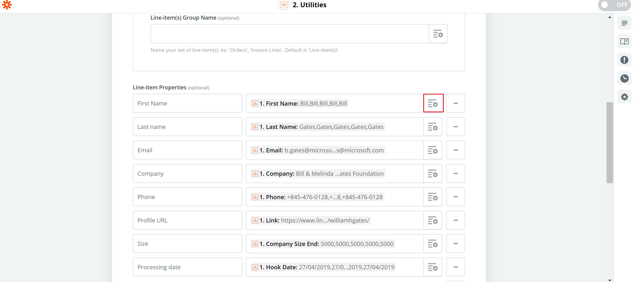Image resolution: width=644 pixels, height=282 pixels.
Task: Edit the First Name key field
Action: (188, 103)
